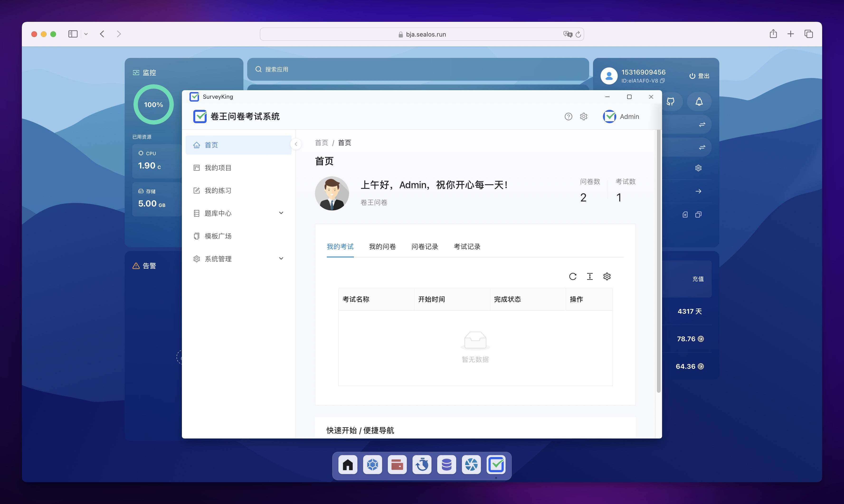Open the database app in Sealos dock
This screenshot has height=504, width=844.
click(447, 465)
